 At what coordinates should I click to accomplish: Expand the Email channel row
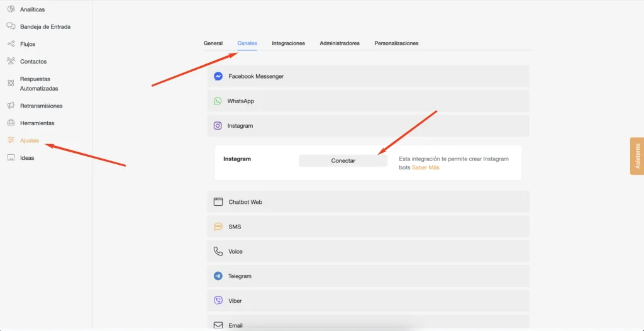coord(369,323)
